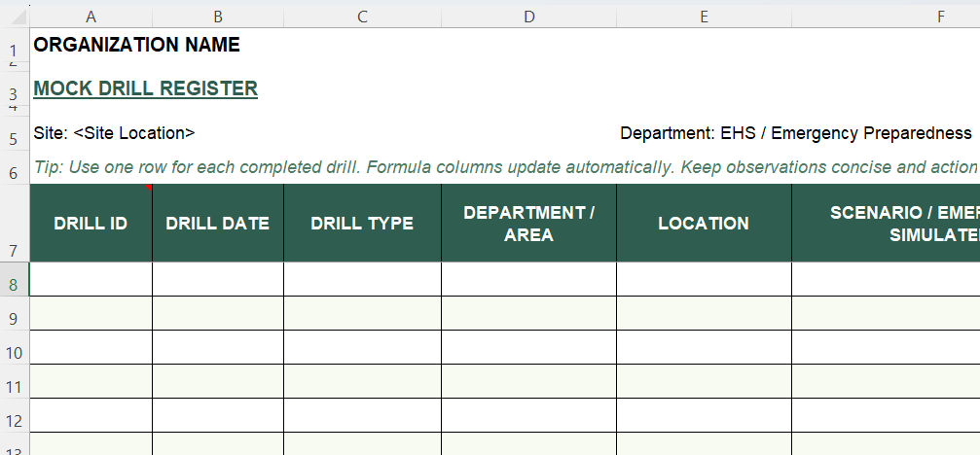The image size is (980, 455).
Task: Select the DRILL TYPE header cell
Action: (x=362, y=224)
